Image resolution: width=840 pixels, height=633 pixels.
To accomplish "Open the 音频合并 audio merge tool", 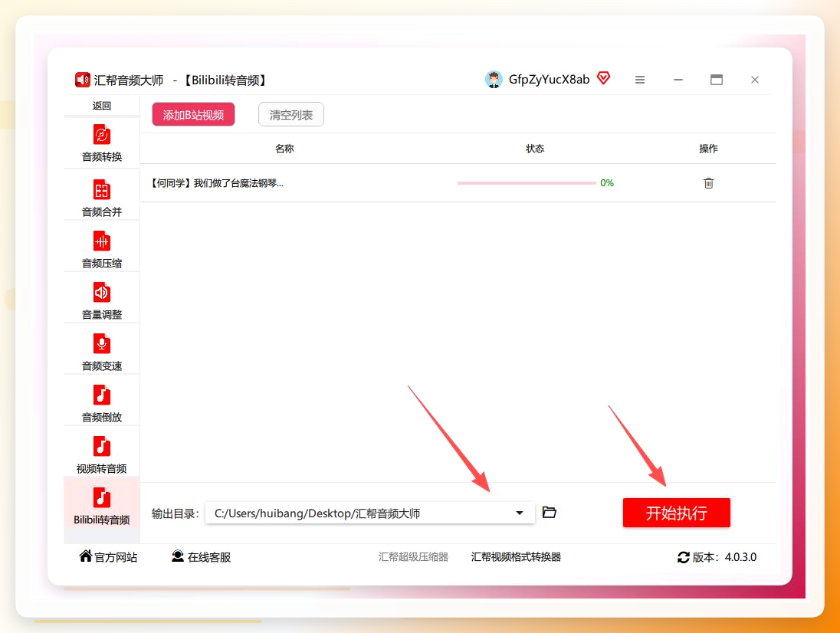I will (102, 198).
